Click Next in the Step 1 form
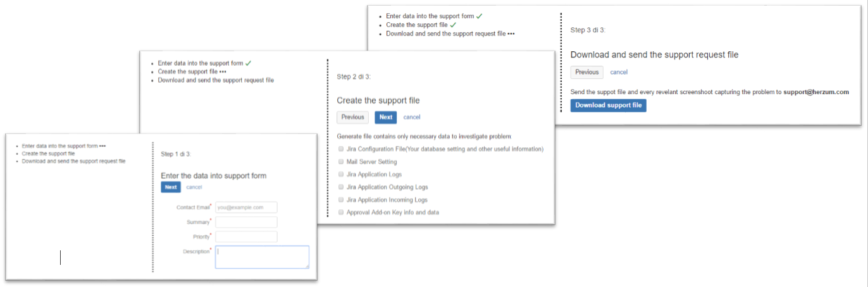This screenshot has height=287, width=868. 171,187
